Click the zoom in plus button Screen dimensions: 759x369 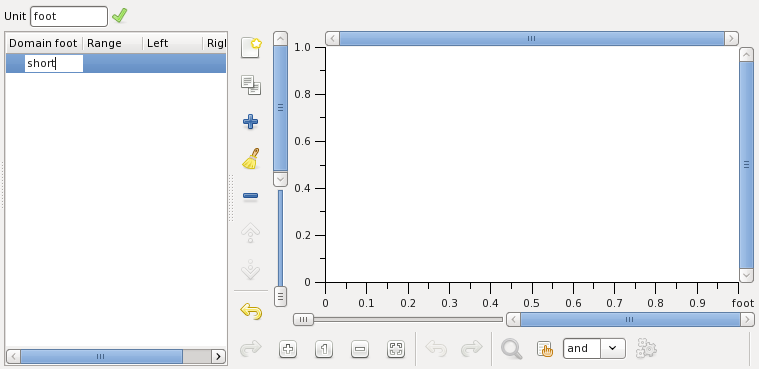288,349
